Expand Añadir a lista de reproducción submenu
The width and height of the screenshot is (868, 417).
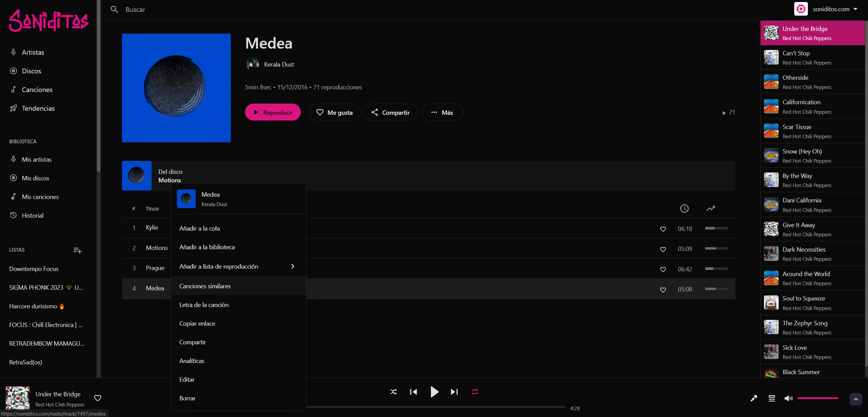click(x=238, y=267)
